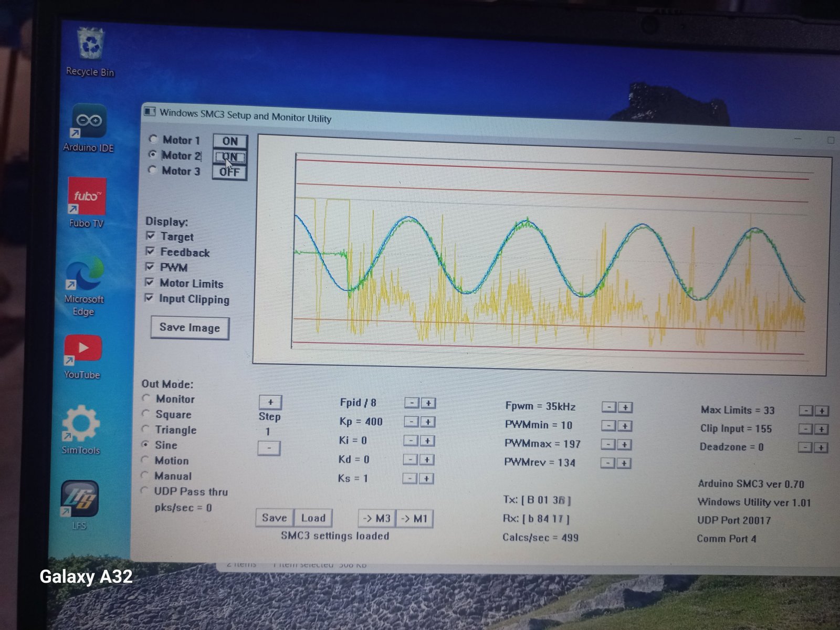840x630 pixels.
Task: Select Square out mode
Action: tap(146, 414)
